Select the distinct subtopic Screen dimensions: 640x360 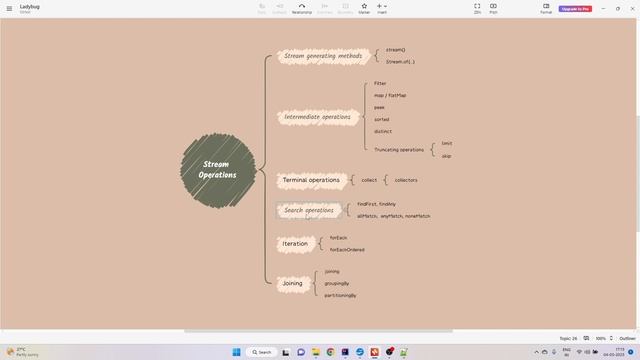tap(383, 131)
